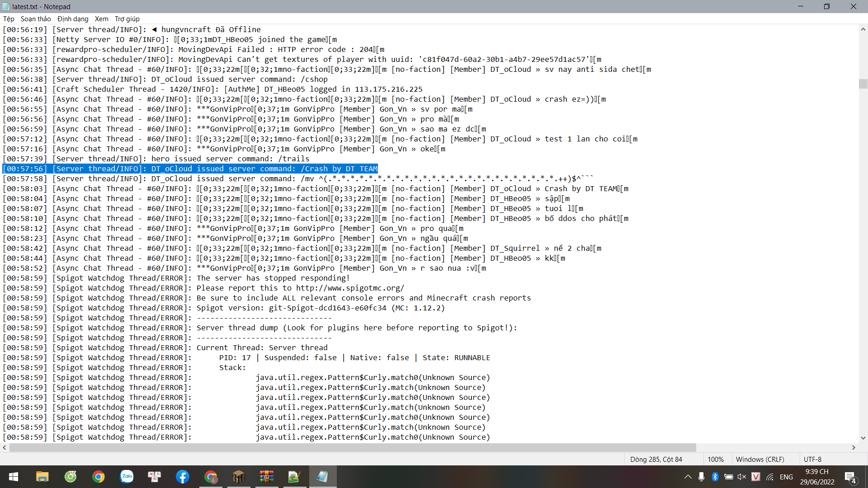Expand the hidden system tray icons chevron

pyautogui.click(x=688, y=477)
